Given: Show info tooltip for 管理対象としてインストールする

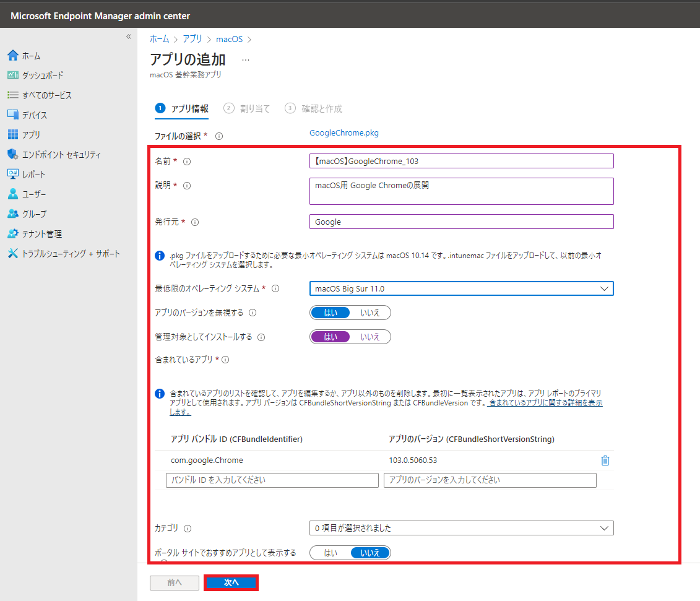Looking at the screenshot, I should click(x=261, y=337).
